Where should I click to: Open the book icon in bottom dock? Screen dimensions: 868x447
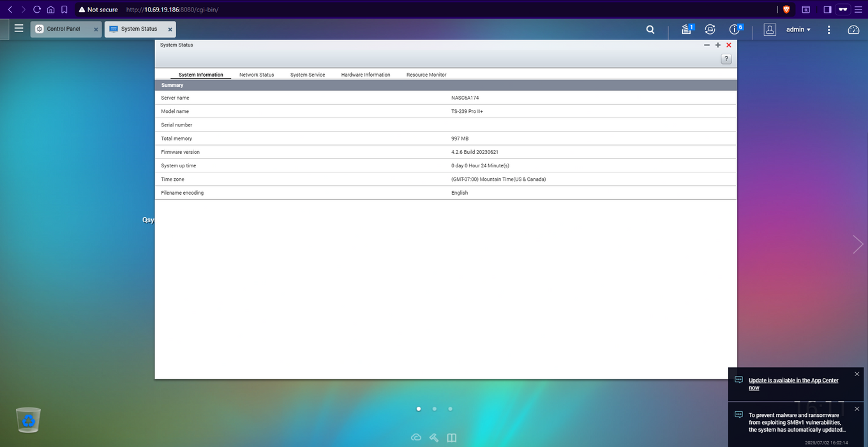(452, 437)
